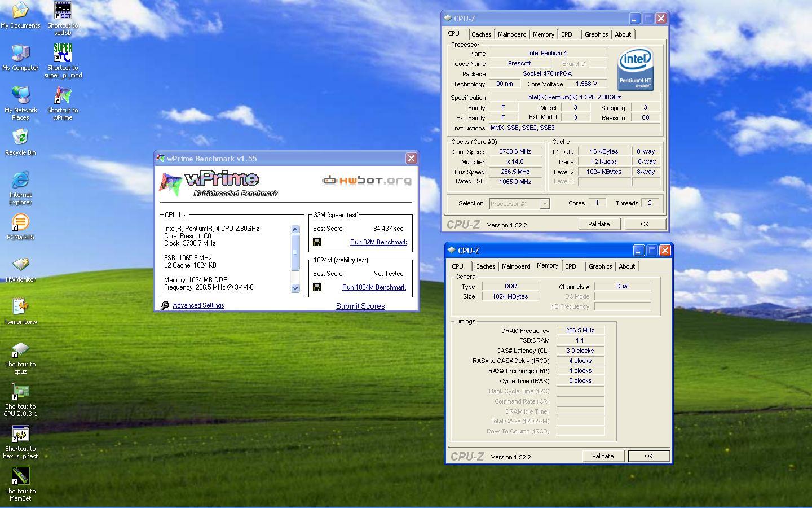Click the Channels # 'Dual' value
812x508 pixels.
point(623,286)
